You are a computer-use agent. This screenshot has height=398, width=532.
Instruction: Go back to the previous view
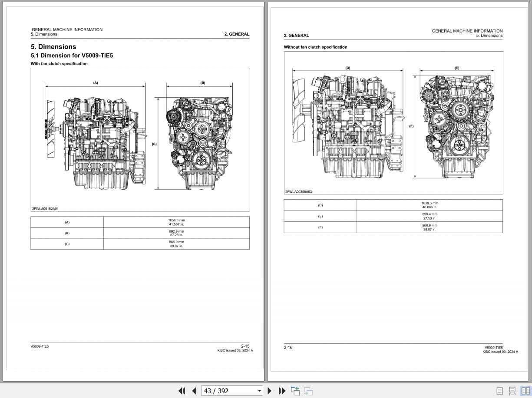[x=295, y=391]
